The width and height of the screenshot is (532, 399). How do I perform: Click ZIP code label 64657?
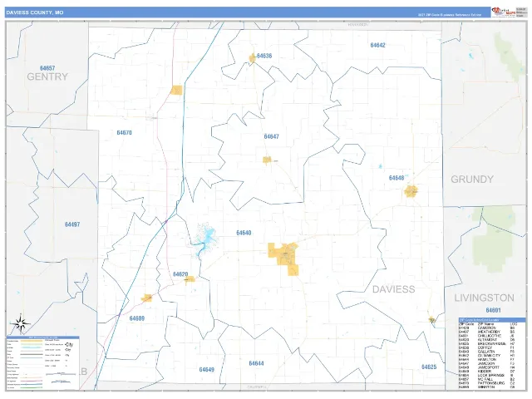click(47, 68)
